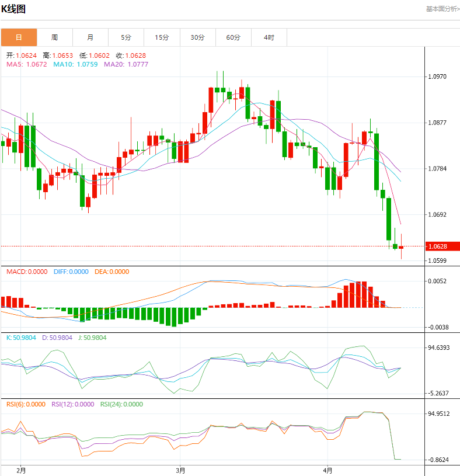Click the DEA indicator label
The width and height of the screenshot is (460, 476).
[111, 272]
